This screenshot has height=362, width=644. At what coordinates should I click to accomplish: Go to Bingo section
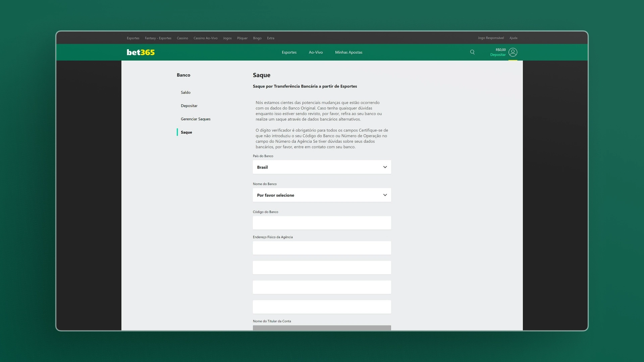point(257,38)
